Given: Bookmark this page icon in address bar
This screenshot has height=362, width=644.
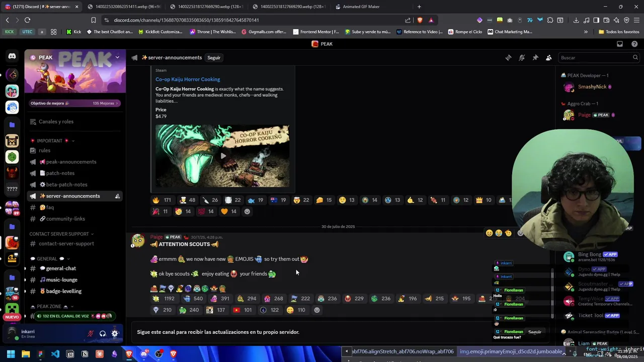Looking at the screenshot, I should tap(93, 20).
